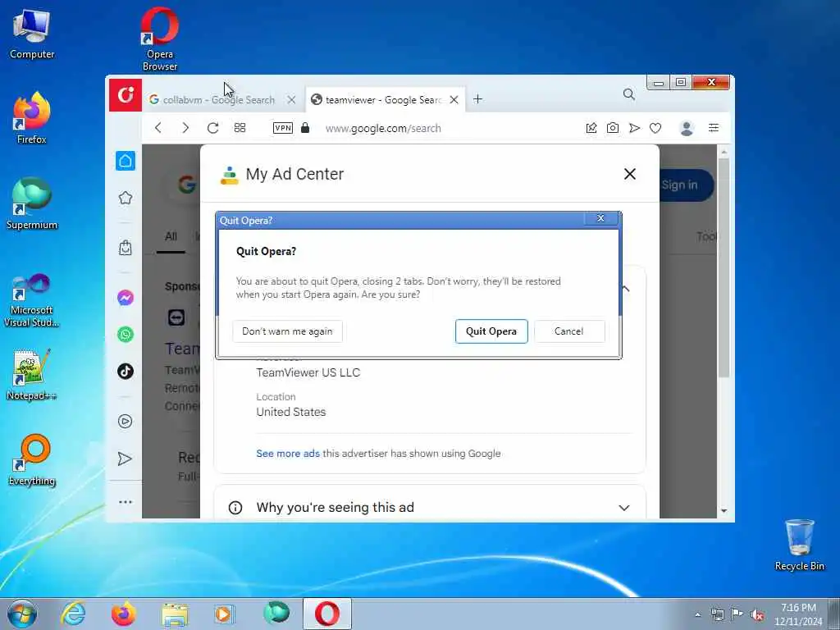This screenshot has height=630, width=840.
Task: Open the sidebar Shopping bag icon
Action: pyautogui.click(x=126, y=248)
